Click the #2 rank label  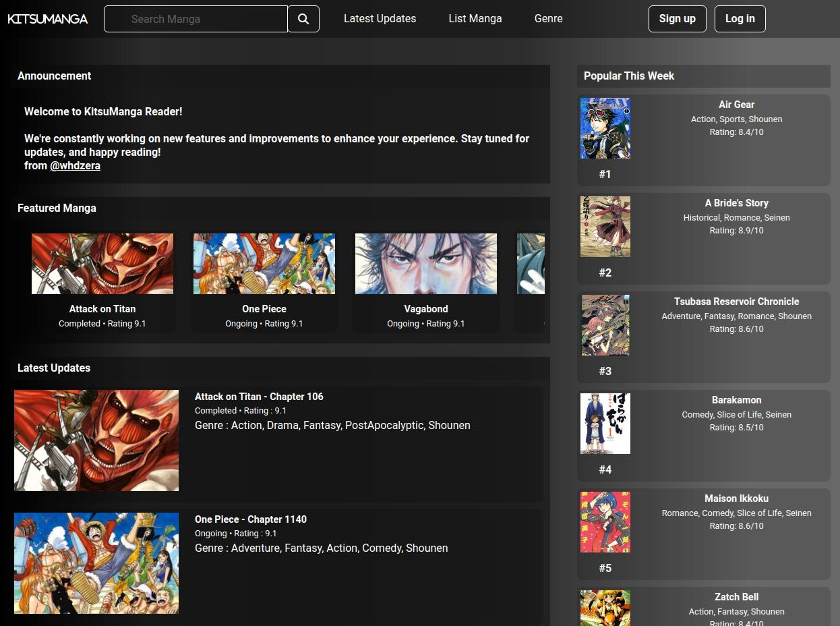pyautogui.click(x=605, y=273)
